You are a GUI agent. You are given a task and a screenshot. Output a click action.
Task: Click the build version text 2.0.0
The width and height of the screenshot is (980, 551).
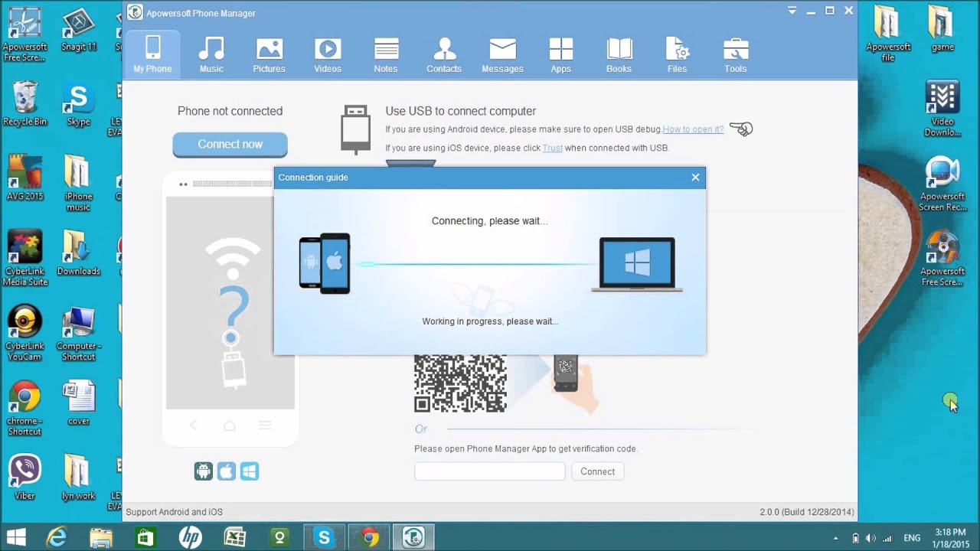pyautogui.click(x=807, y=512)
